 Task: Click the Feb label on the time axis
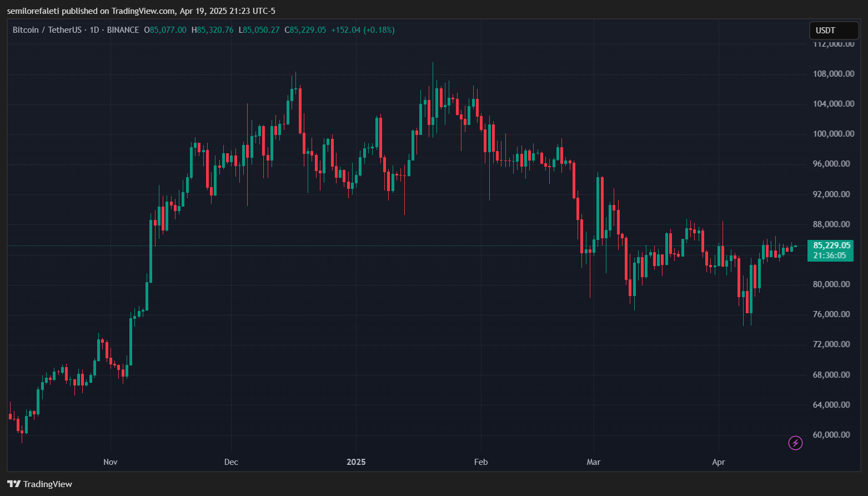click(481, 462)
